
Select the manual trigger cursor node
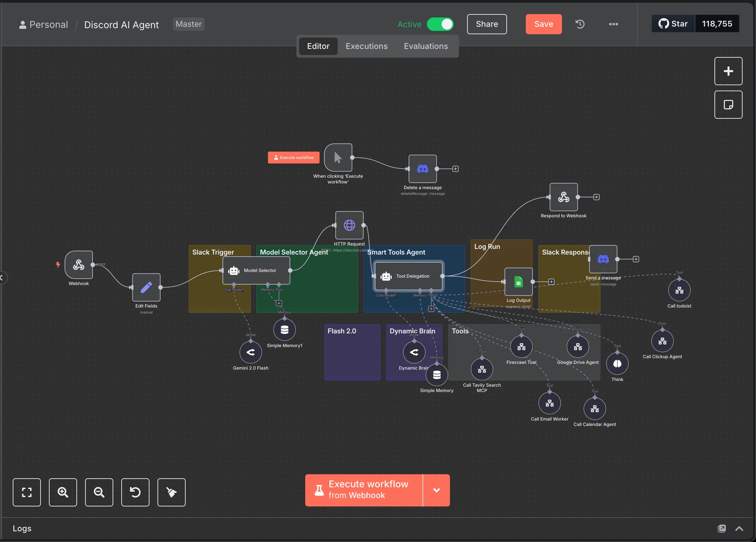(x=338, y=158)
